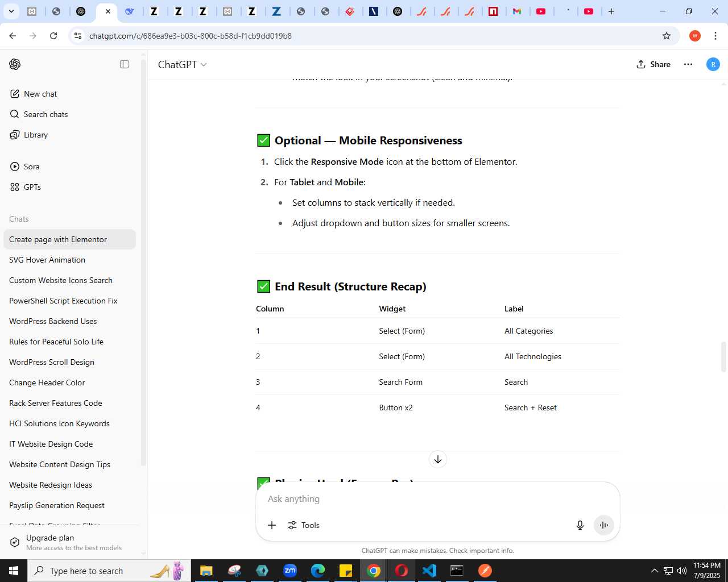Open the SVG Hover Animation chat
Screen dimensions: 728x582
69,260
